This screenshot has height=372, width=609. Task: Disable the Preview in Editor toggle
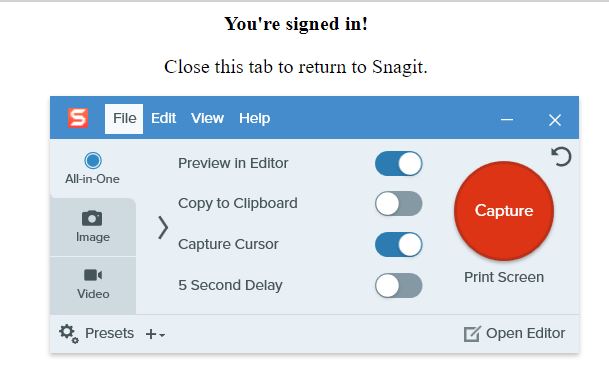click(398, 163)
